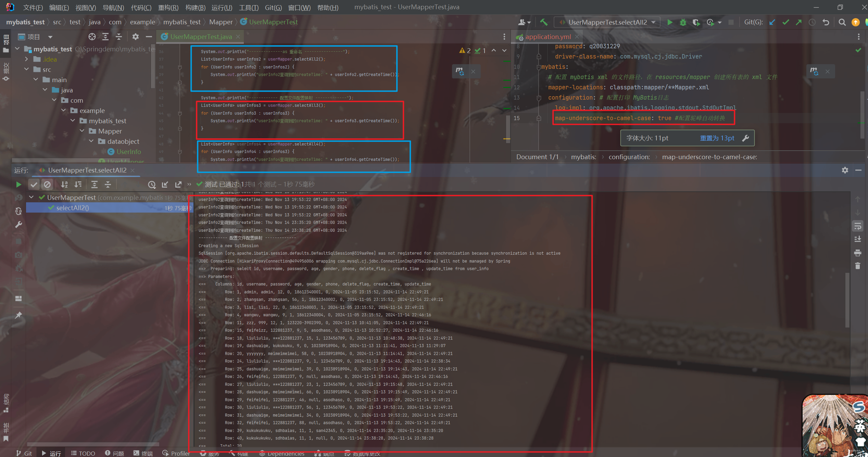Image resolution: width=868 pixels, height=457 pixels.
Task: Open the Search Everywhere magnifier
Action: [x=842, y=22]
